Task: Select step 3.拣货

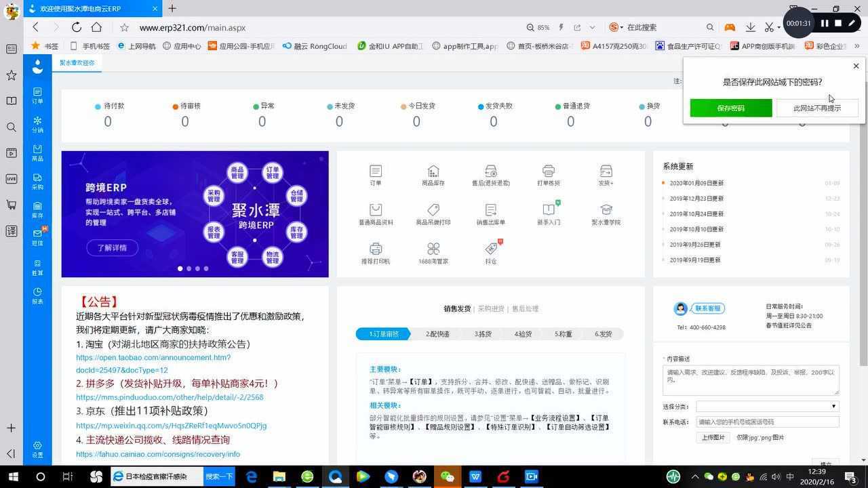Action: pos(483,333)
